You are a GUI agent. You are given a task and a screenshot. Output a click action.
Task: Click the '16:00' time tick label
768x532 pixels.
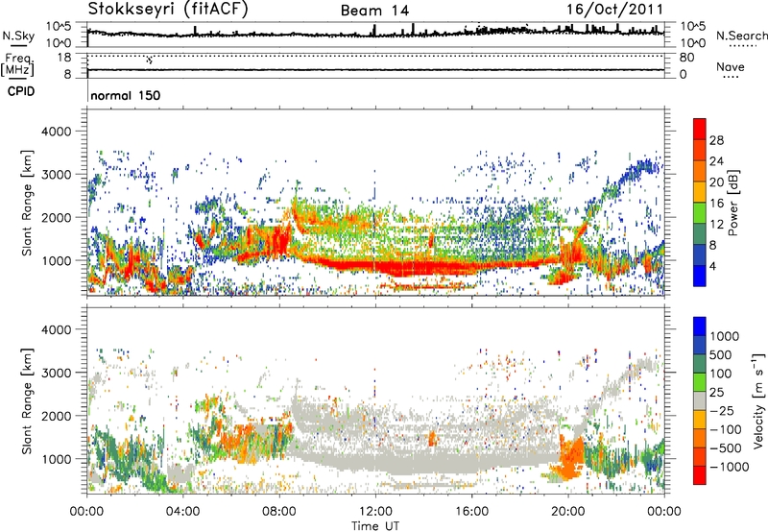[471, 512]
